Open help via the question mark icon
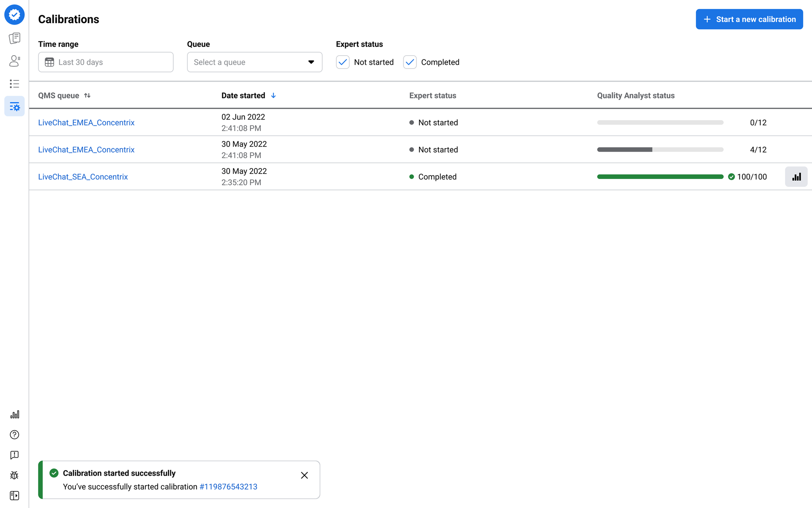Viewport: 812px width, 508px height. tap(14, 435)
